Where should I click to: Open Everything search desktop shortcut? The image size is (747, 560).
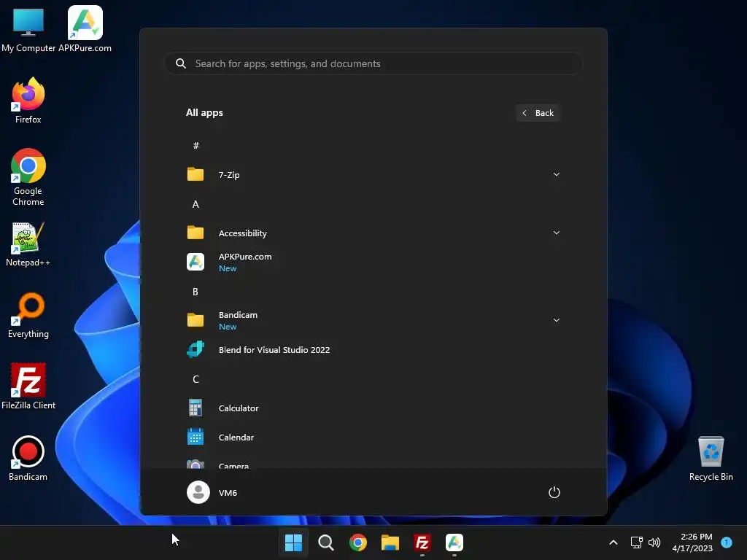(x=28, y=315)
